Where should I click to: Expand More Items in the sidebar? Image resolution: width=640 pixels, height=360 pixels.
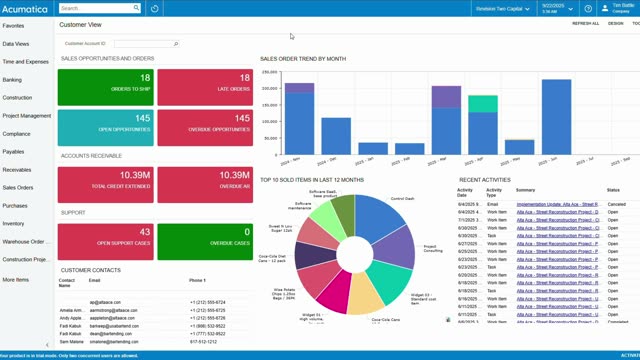coord(16,280)
